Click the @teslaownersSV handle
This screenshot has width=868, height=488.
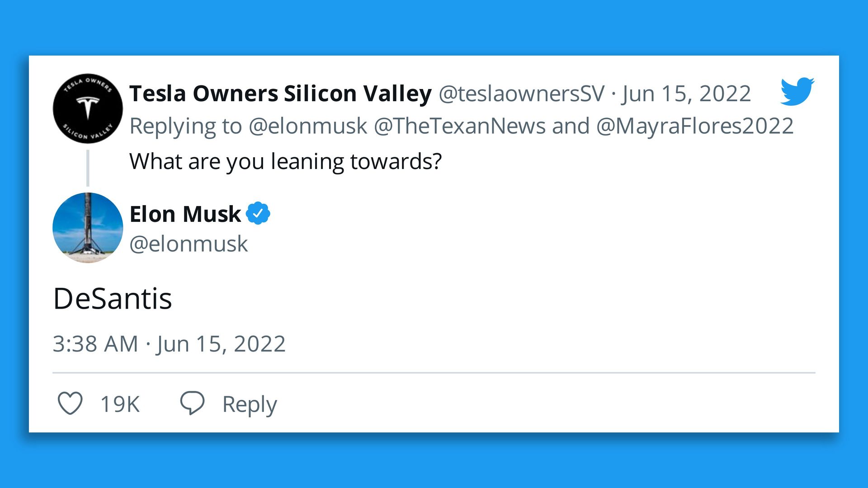coord(521,94)
